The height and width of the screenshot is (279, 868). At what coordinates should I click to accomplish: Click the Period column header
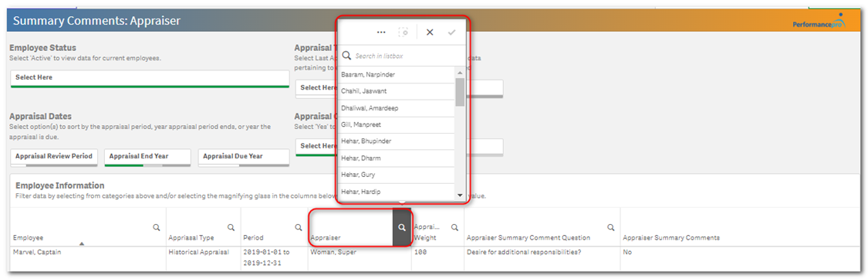pyautogui.click(x=254, y=237)
